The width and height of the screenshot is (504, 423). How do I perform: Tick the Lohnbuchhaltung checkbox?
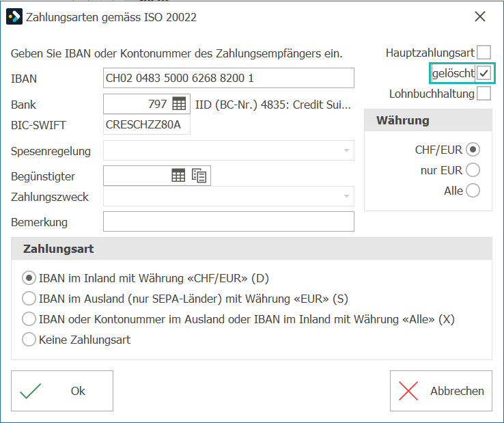[x=484, y=94]
